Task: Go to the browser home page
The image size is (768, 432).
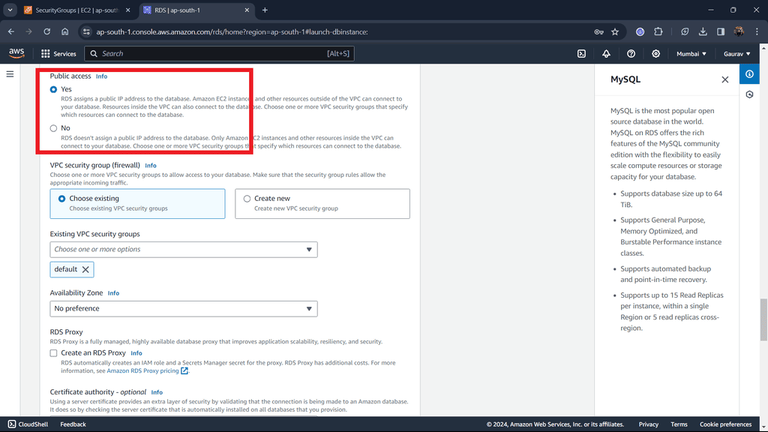Action: coord(65,32)
